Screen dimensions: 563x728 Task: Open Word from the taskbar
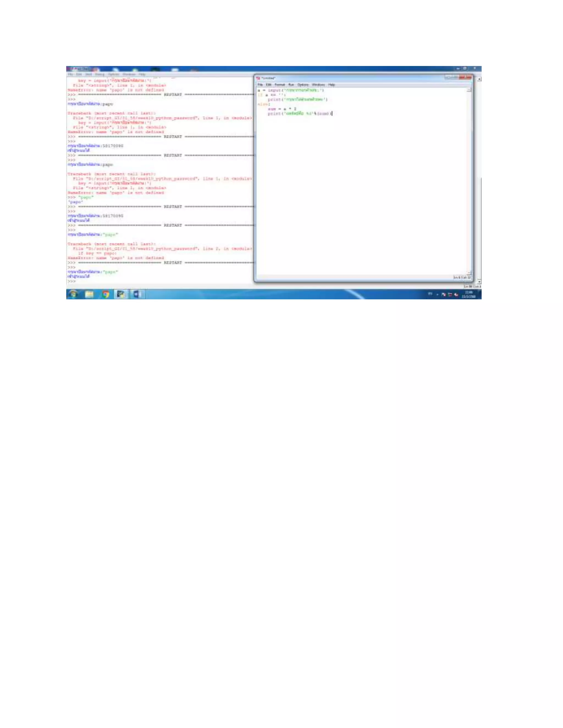tap(136, 294)
